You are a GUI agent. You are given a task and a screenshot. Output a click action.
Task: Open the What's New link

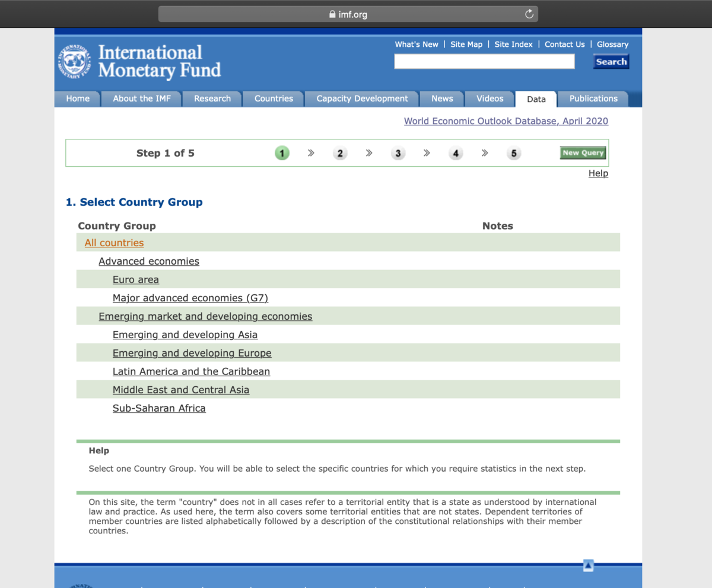[417, 45]
